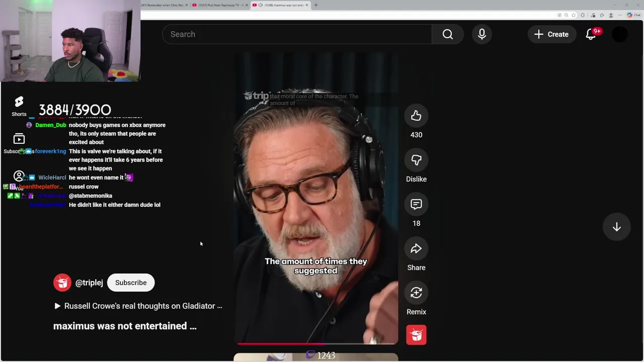Open comments showing 18
The width and height of the screenshot is (644, 362).
pyautogui.click(x=416, y=204)
